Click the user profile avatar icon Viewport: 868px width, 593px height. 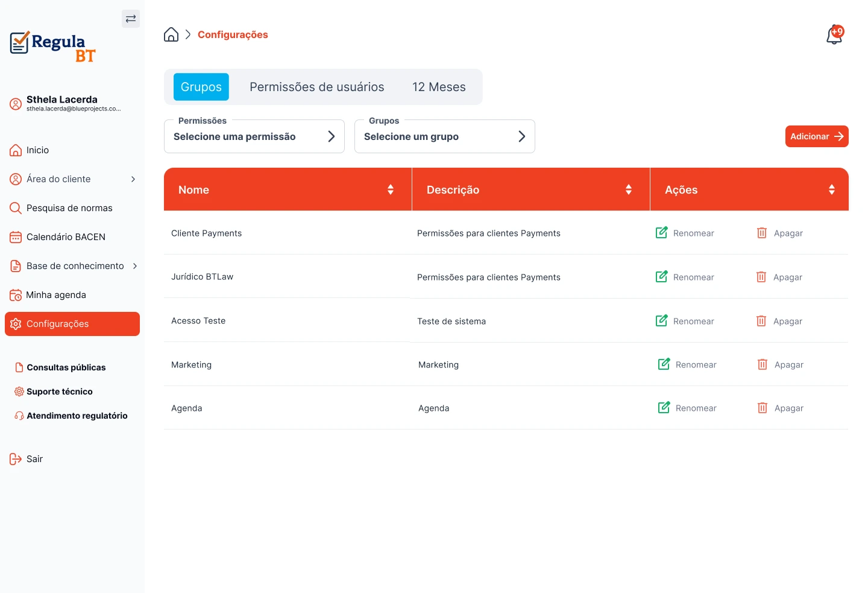[x=16, y=104]
